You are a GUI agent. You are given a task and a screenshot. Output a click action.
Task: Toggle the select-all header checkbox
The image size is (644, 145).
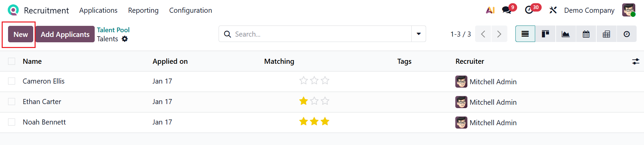click(12, 61)
